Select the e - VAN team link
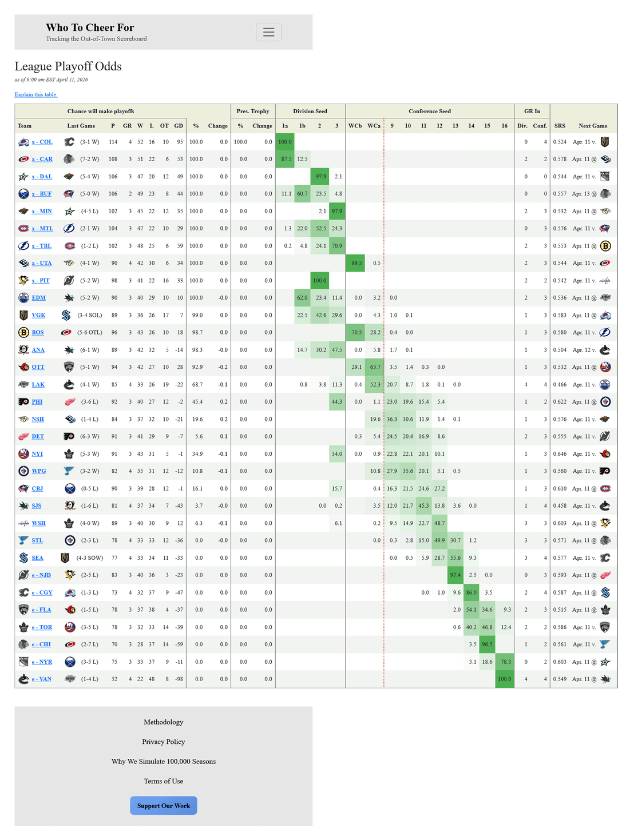The width and height of the screenshot is (618, 840). click(x=42, y=679)
